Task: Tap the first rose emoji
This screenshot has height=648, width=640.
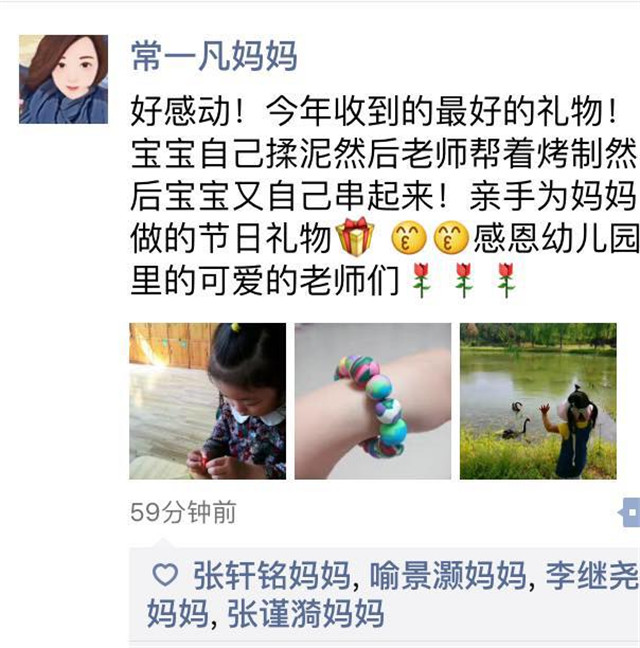Action: [421, 280]
